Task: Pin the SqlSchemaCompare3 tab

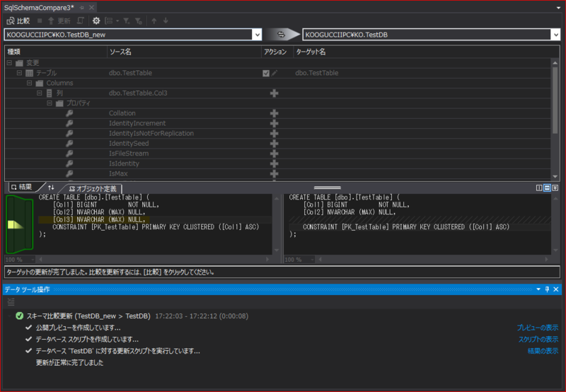Action: [x=82, y=7]
